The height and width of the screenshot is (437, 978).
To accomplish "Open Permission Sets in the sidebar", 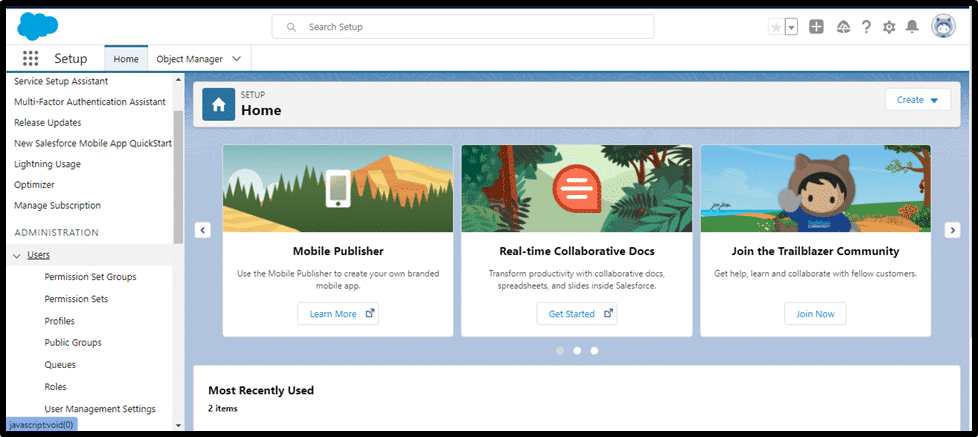I will 76,299.
